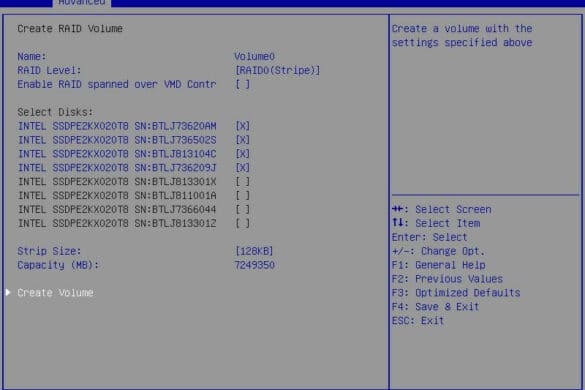Select Enable RAID spanned over VMD label
The width and height of the screenshot is (585, 390).
[117, 84]
